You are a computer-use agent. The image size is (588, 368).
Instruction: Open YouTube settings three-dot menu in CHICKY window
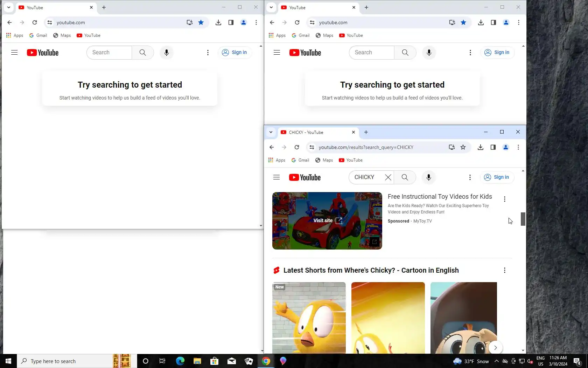coord(470,177)
